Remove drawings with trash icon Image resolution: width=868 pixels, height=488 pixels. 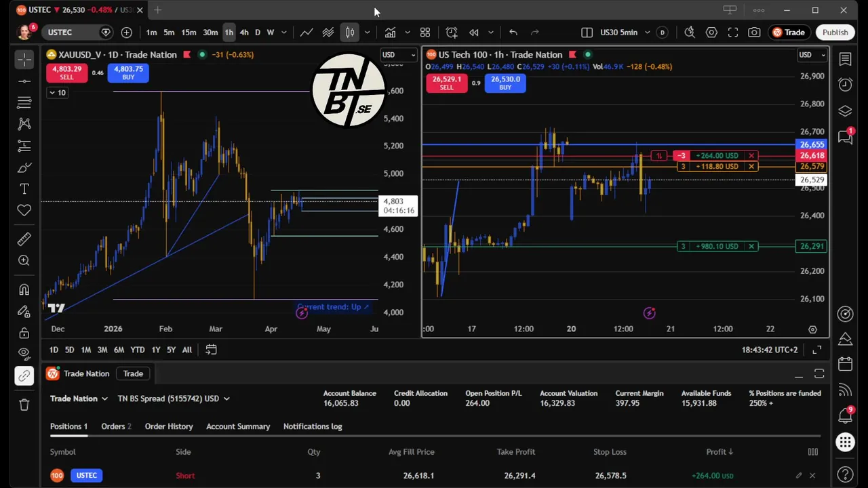[24, 405]
